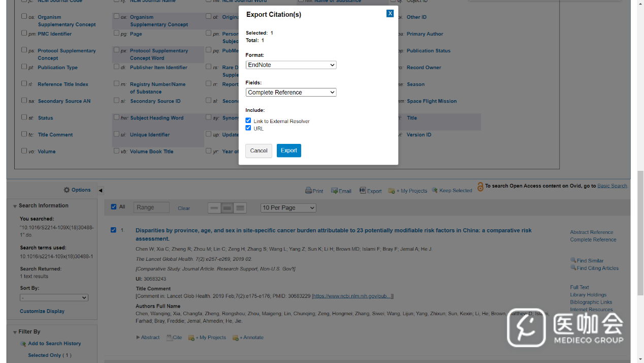
Task: Open the Format dropdown showing EndNote
Action: pos(291,65)
